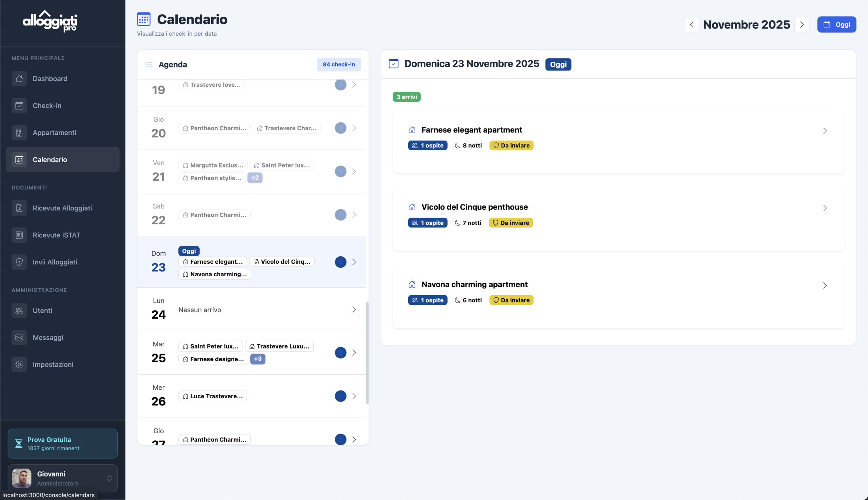Click the Ricevute ISTAT icon
Image resolution: width=868 pixels, height=500 pixels.
(x=19, y=235)
